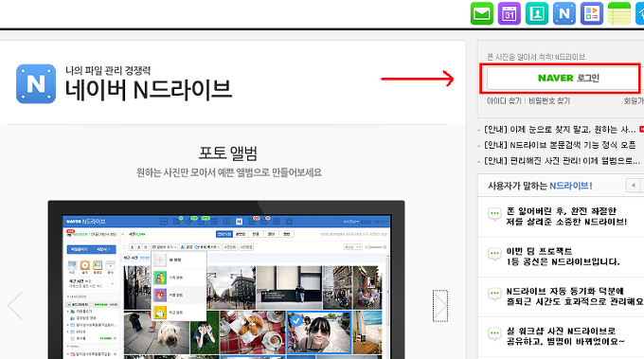This screenshot has width=644, height=359.
Task: Click review '이번 팀 프로젝트 1등 공신은 N드라이브입니다'
Action: pos(563,257)
